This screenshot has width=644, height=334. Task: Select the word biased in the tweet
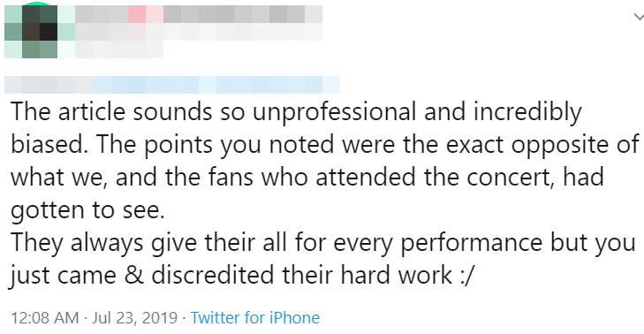coord(47,144)
